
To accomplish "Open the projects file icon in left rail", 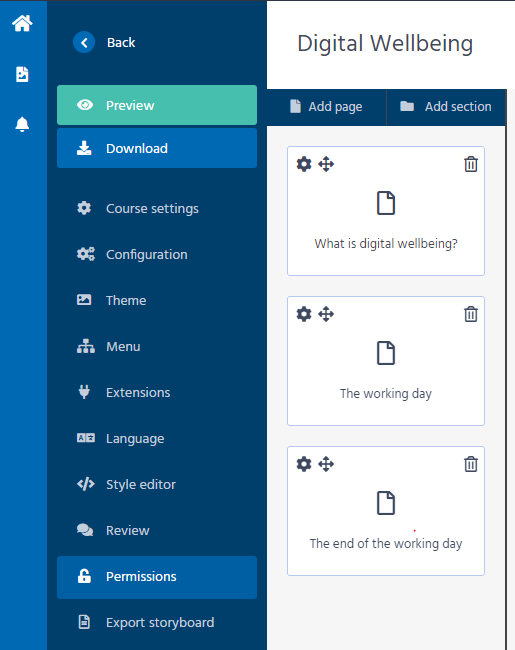I will coord(22,74).
